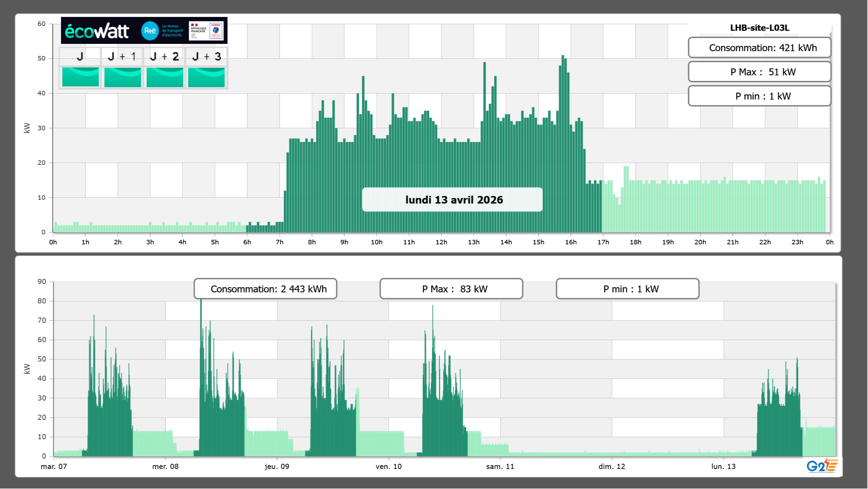Click the G2E France logo
This screenshot has height=489, width=868.
[822, 466]
